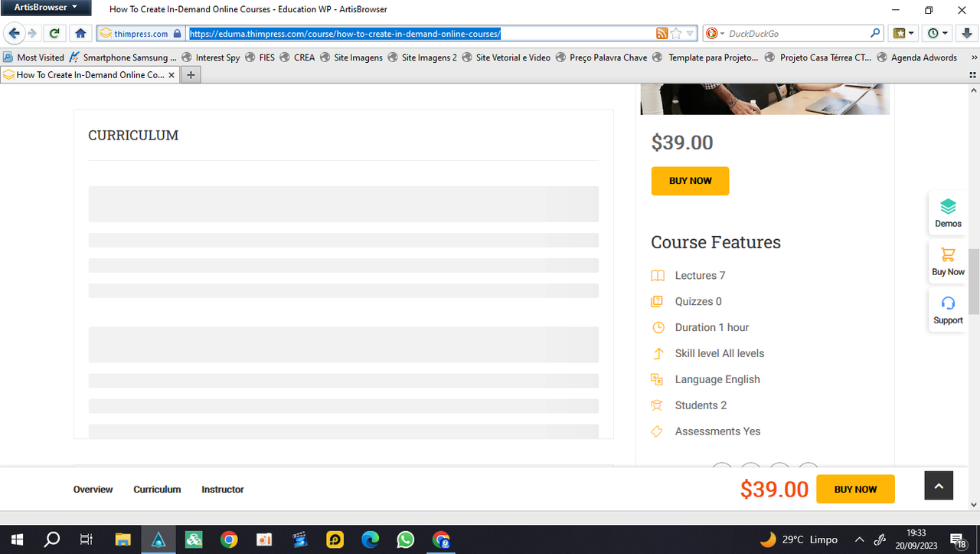This screenshot has height=554, width=980.
Task: Open the Windows notification center
Action: [957, 539]
